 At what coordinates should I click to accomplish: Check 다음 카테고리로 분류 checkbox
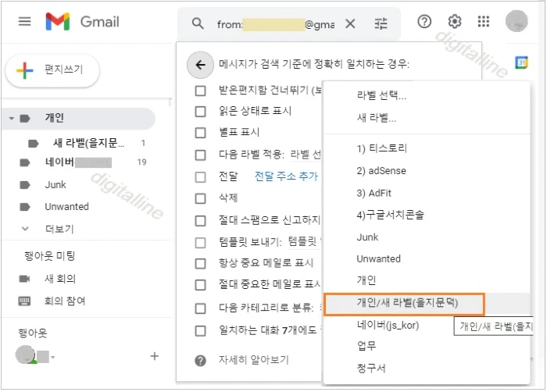coord(200,308)
